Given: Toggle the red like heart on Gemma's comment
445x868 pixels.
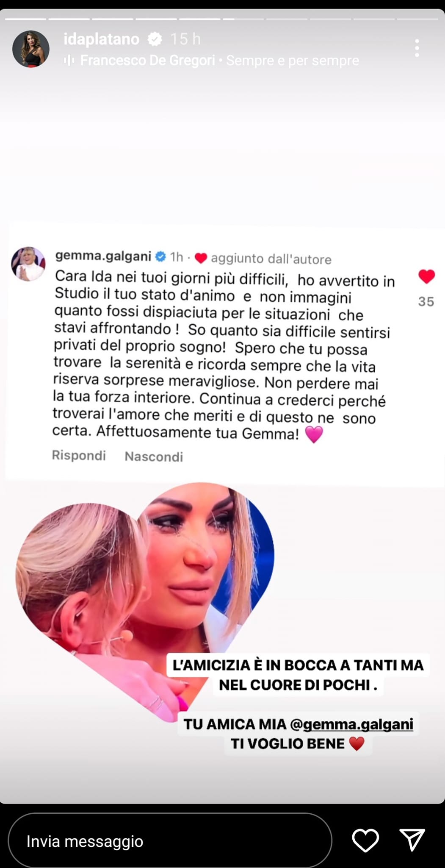Looking at the screenshot, I should click(x=426, y=277).
